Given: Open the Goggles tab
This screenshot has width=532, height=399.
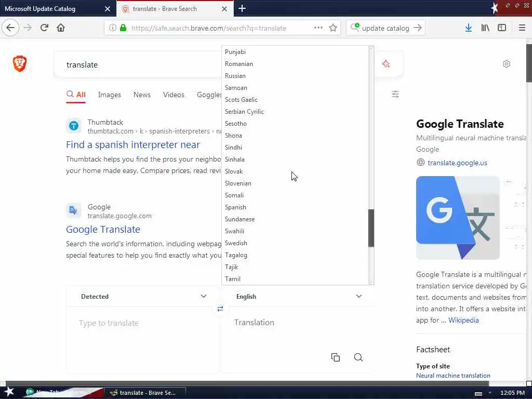Looking at the screenshot, I should pos(209,95).
